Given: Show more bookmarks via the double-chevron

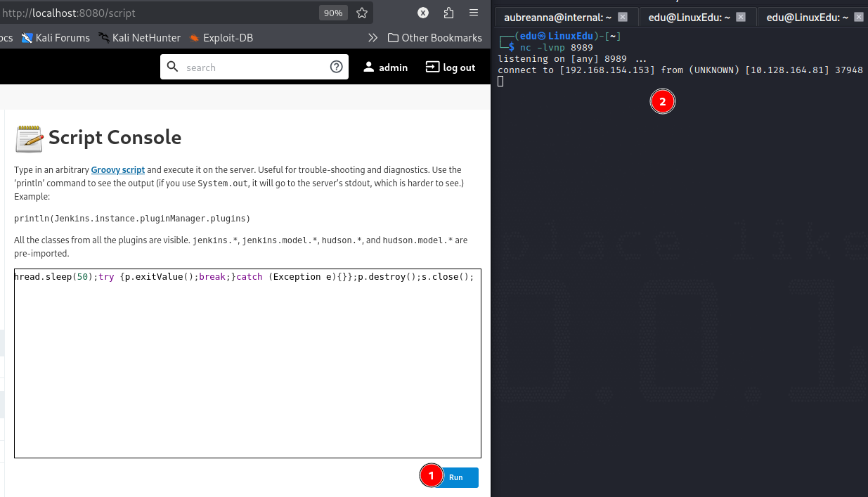Looking at the screenshot, I should tap(374, 38).
